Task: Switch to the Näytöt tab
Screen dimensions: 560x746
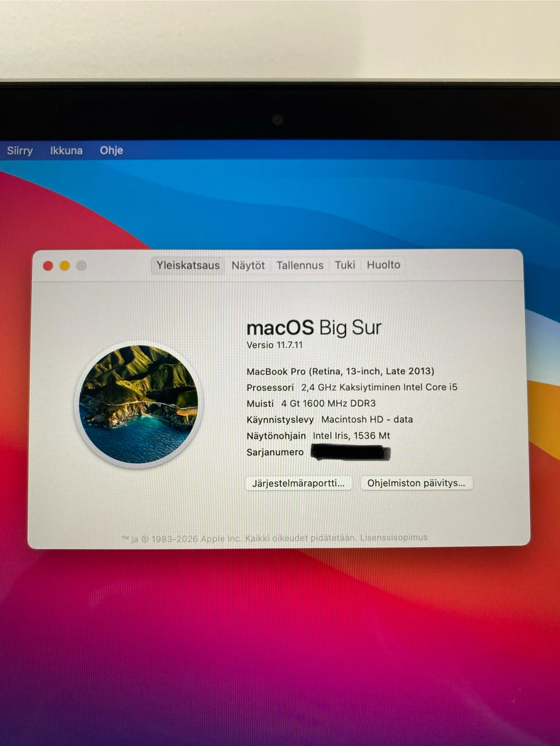Action: point(248,265)
